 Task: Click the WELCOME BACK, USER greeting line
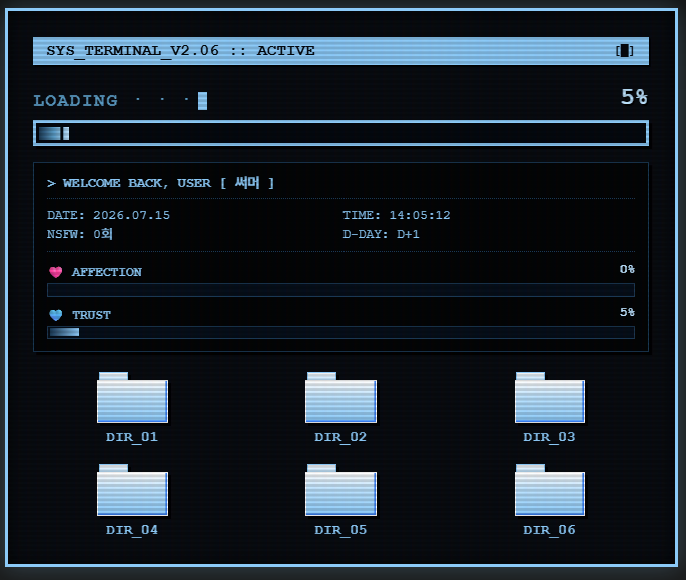click(161, 183)
